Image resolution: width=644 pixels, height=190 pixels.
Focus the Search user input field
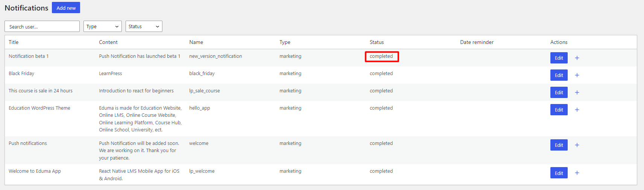click(x=42, y=26)
